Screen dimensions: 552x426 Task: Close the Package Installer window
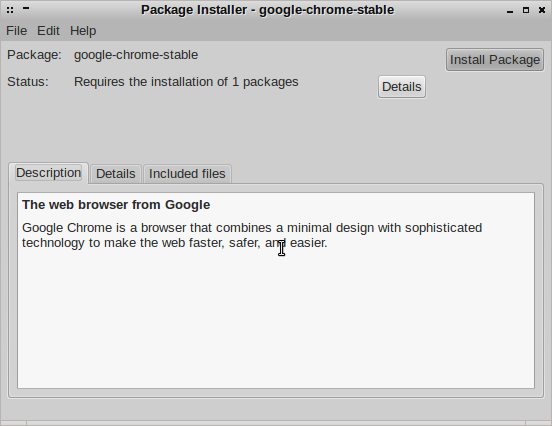542,10
